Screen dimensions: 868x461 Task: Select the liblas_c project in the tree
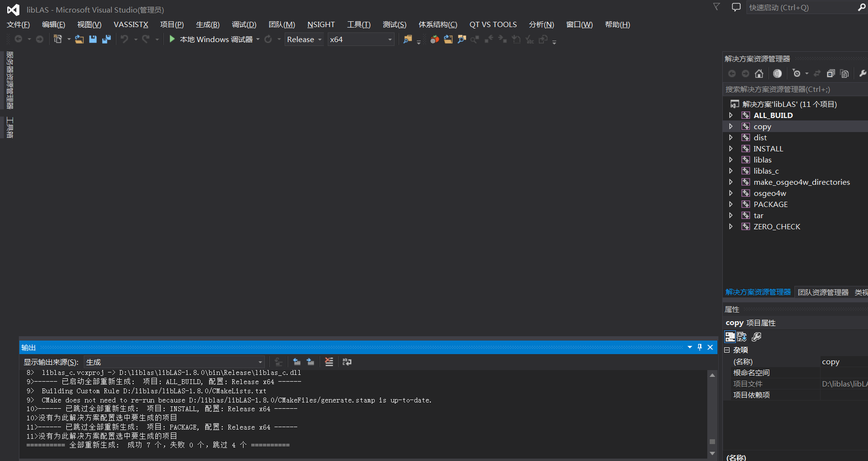tap(766, 171)
